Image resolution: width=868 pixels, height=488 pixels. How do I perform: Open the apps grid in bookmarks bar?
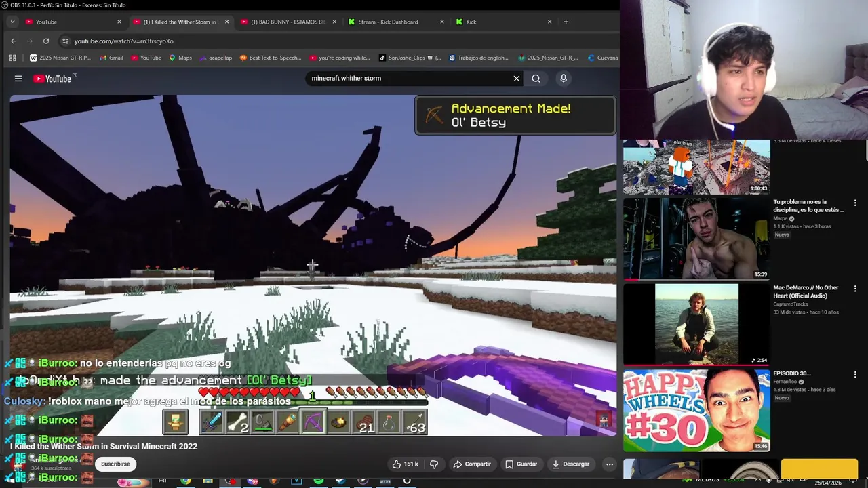coord(12,58)
